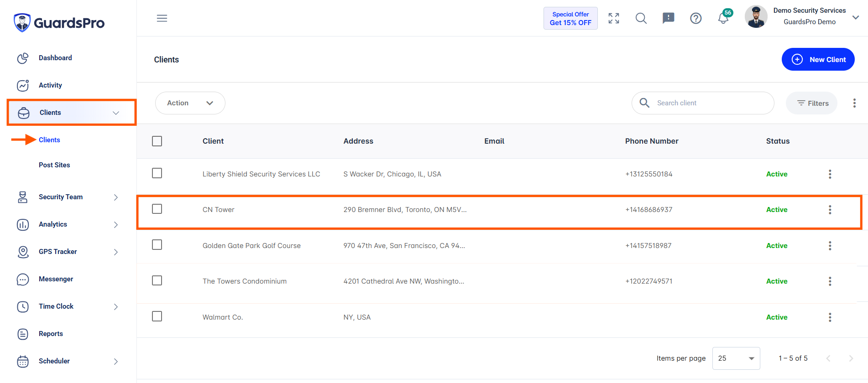Click address S Wacker Dr, Chicago, IL, USA
Image resolution: width=868 pixels, height=383 pixels.
click(x=392, y=174)
